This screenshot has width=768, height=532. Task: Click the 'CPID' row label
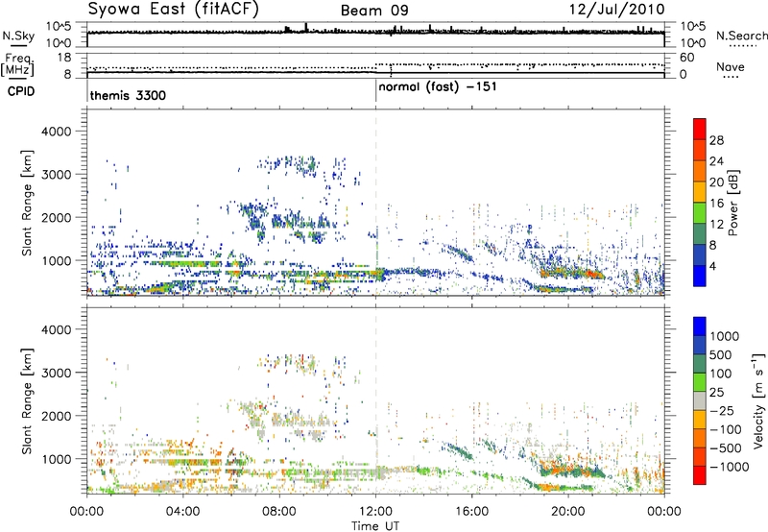pyautogui.click(x=21, y=91)
